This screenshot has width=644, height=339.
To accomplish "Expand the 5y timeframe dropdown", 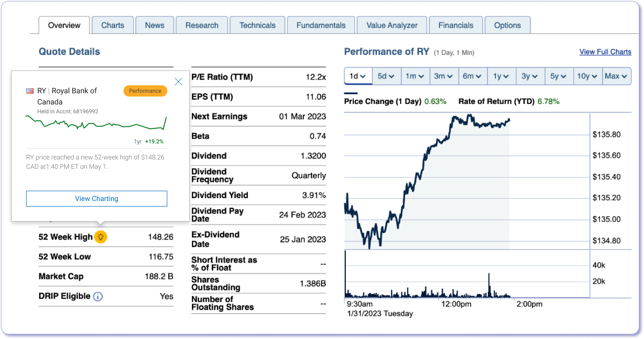I will pos(559,76).
